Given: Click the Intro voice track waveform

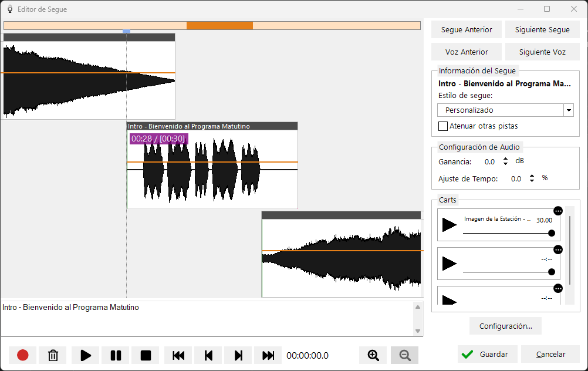Looking at the screenshot, I should pyautogui.click(x=212, y=169).
